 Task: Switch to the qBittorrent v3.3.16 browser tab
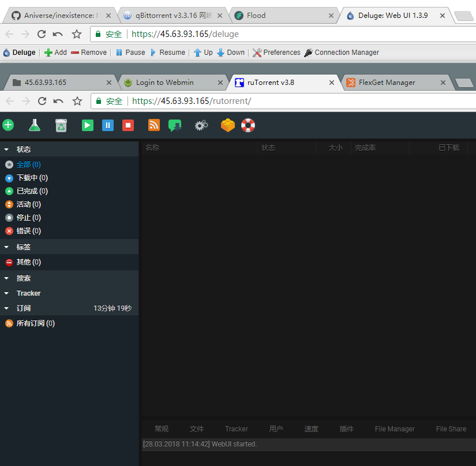173,16
